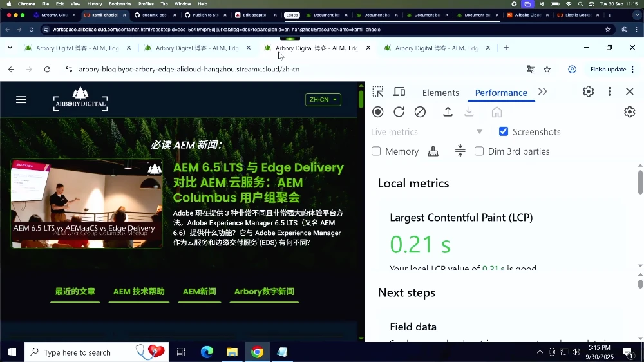Click the inspect element picker icon
Viewport: 644px width, 362px height.
click(x=378, y=92)
